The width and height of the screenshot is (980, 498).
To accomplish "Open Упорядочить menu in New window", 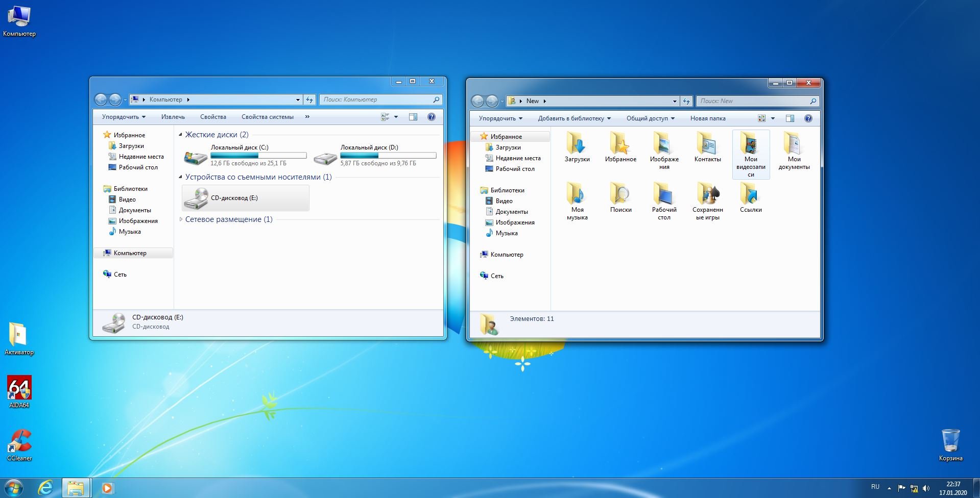I will pyautogui.click(x=500, y=118).
